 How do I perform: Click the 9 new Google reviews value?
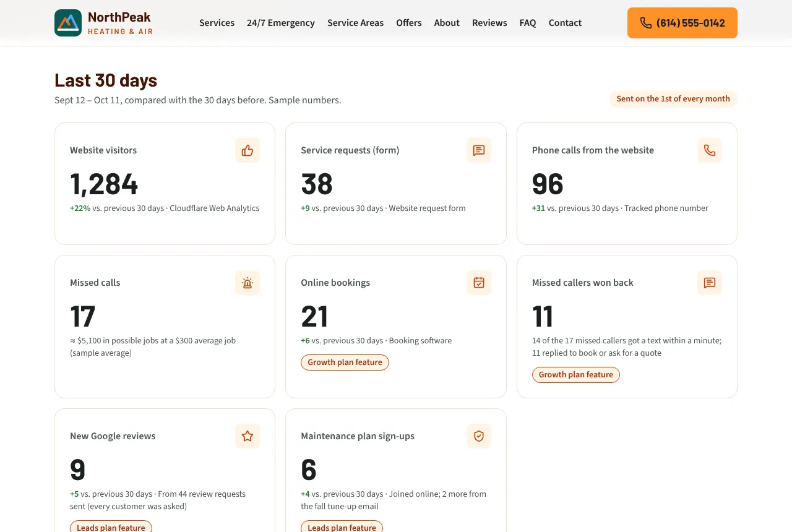(78, 470)
